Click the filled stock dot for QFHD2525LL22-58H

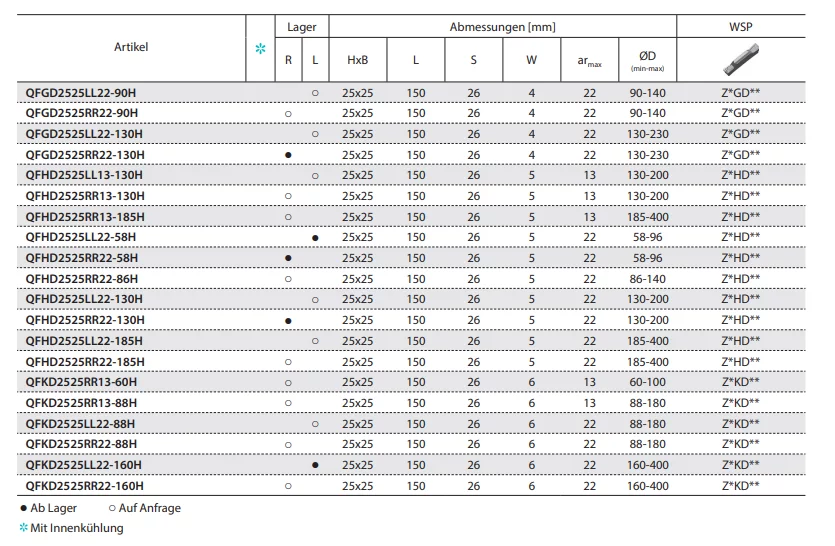(315, 238)
